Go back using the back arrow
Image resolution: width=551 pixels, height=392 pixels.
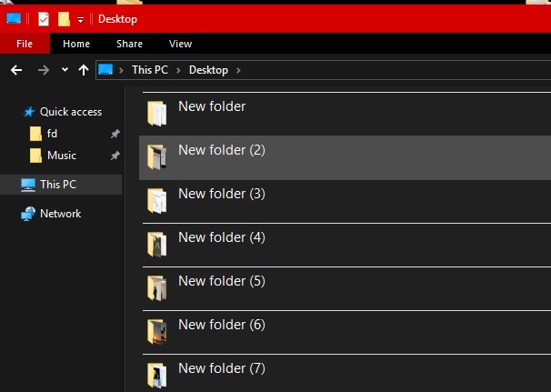[16, 70]
